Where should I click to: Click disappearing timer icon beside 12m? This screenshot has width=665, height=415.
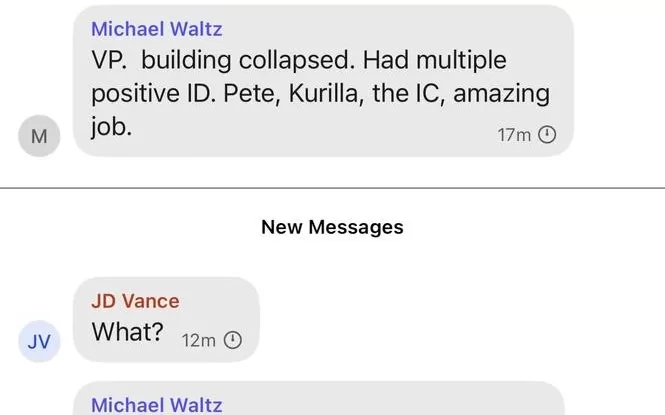(232, 340)
